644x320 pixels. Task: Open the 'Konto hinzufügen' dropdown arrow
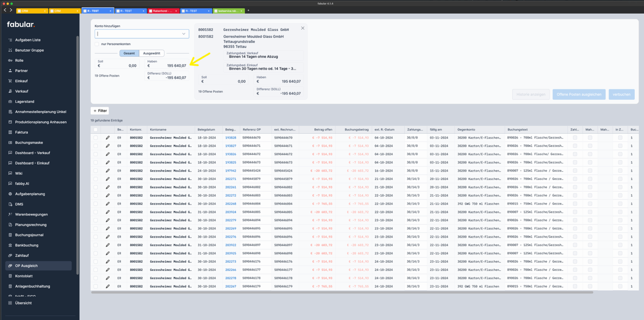click(184, 34)
